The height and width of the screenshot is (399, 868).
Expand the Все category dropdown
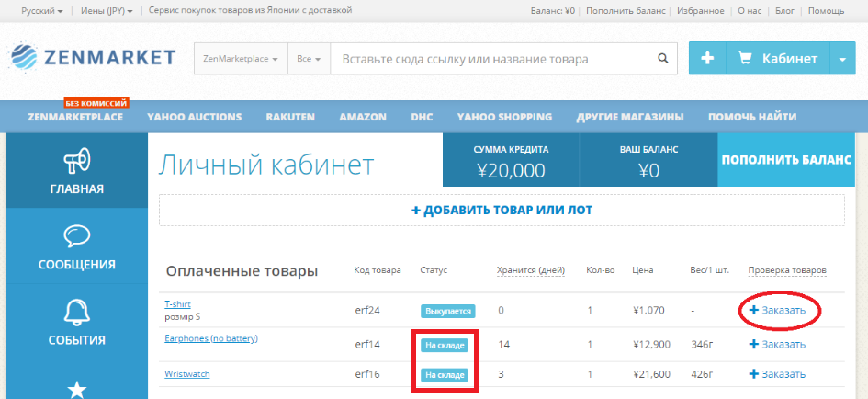[309, 58]
